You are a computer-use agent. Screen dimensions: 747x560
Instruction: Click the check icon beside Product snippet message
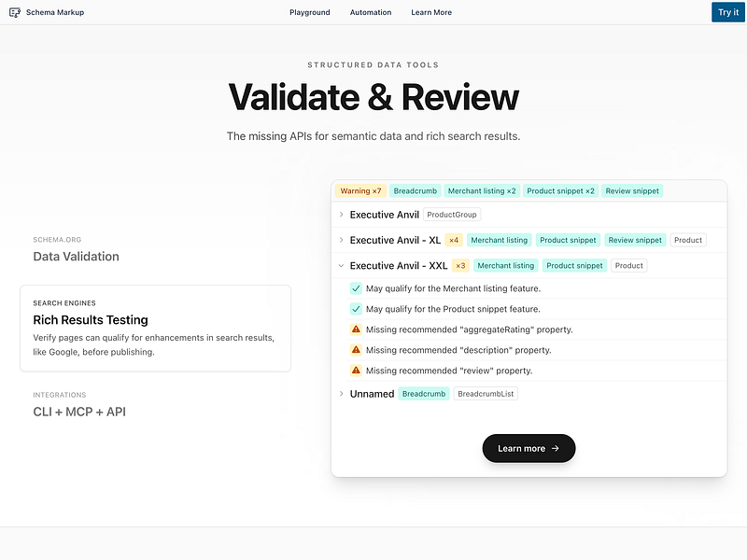356,309
